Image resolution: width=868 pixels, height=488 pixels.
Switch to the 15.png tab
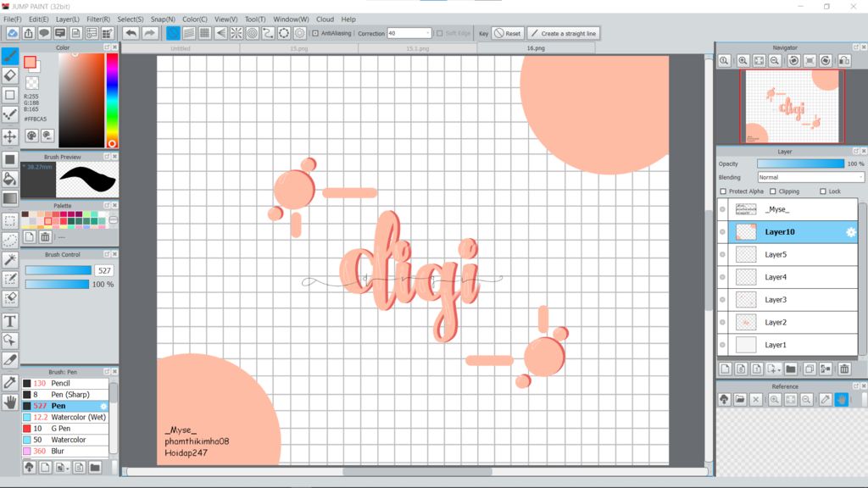click(299, 48)
